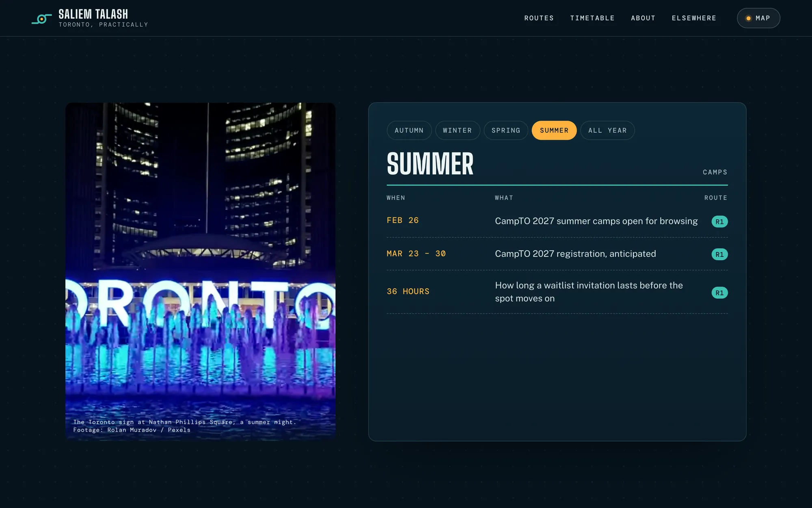Click the R1 badge for 36 Hours row
Viewport: 812px width, 508px height.
(719, 293)
